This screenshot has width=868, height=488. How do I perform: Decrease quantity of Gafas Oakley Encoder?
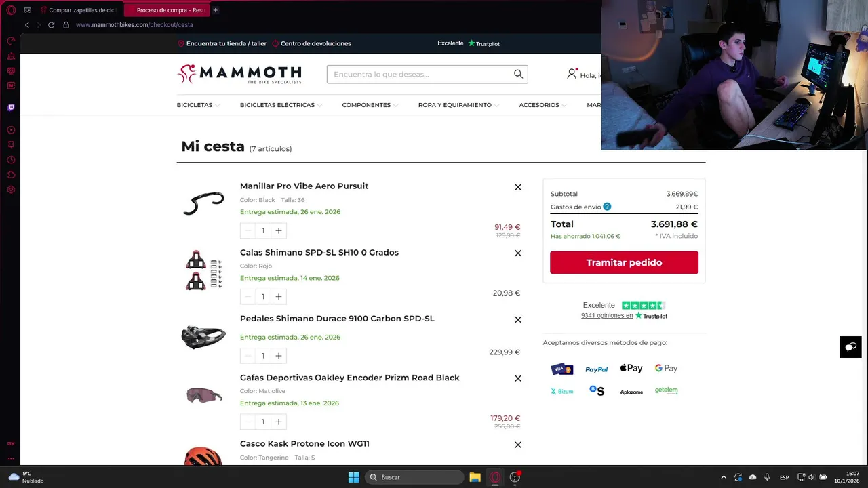point(248,422)
